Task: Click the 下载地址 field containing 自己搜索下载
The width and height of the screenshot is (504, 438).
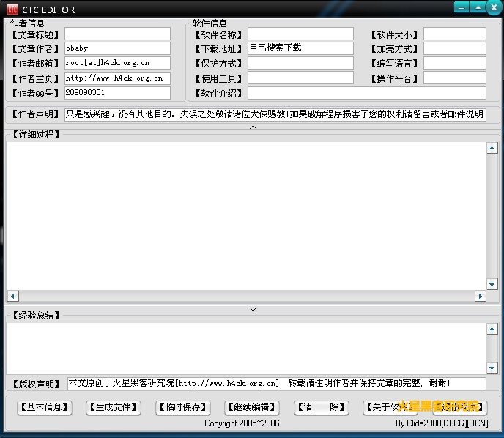Action: 300,48
